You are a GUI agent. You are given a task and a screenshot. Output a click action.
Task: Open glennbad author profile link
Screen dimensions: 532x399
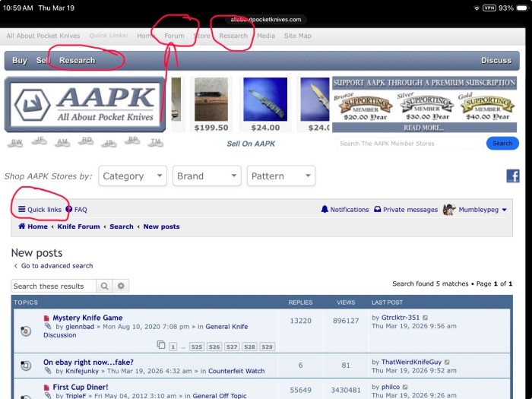coord(80,326)
